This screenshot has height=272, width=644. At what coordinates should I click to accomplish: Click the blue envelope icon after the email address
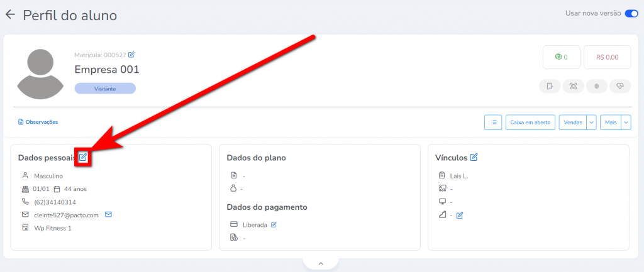(108, 215)
